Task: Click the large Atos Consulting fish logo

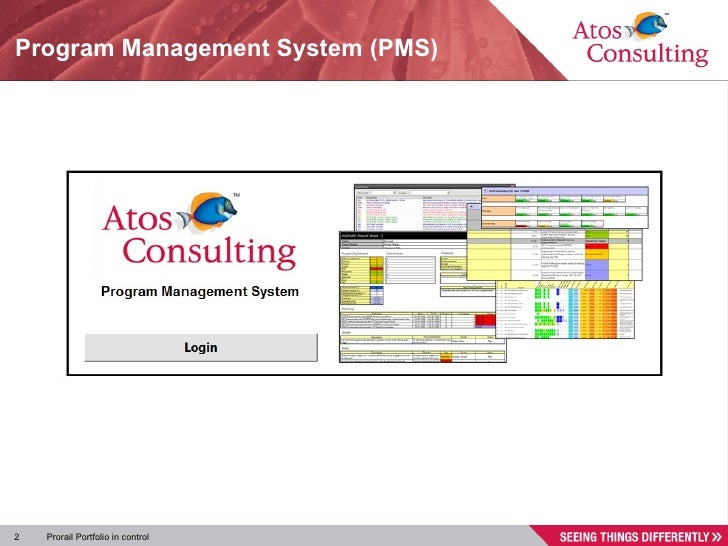Action: (x=199, y=231)
